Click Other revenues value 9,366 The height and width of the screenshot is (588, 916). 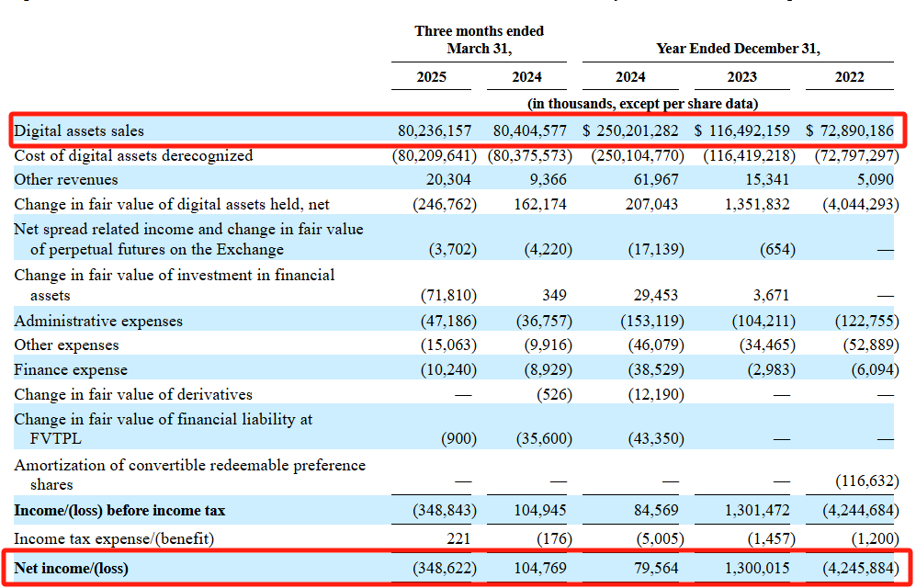tap(548, 179)
